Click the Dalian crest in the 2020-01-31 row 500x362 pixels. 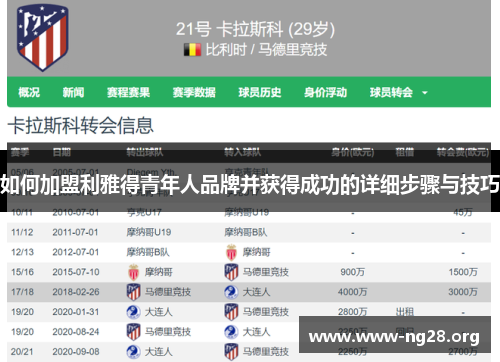133,312
